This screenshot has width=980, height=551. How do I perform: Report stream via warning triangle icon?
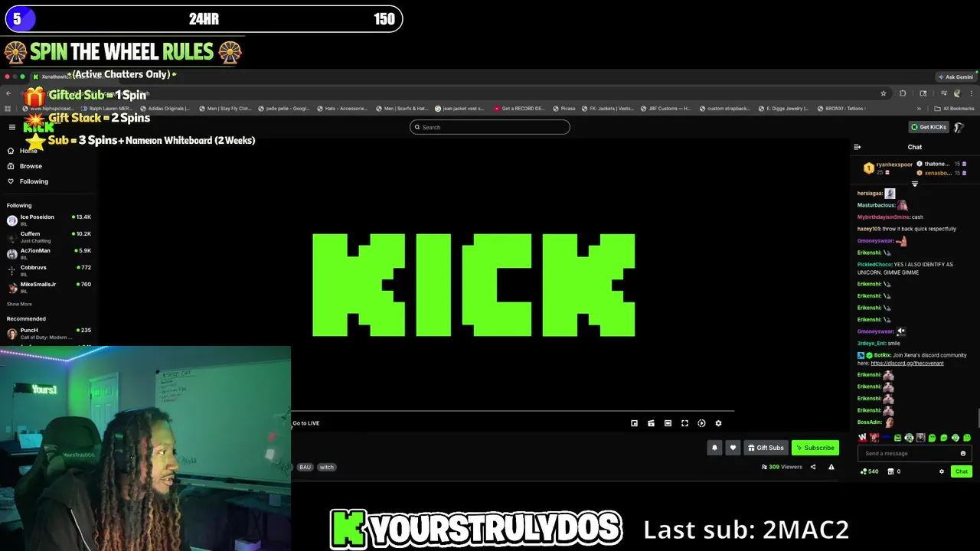pos(831,467)
